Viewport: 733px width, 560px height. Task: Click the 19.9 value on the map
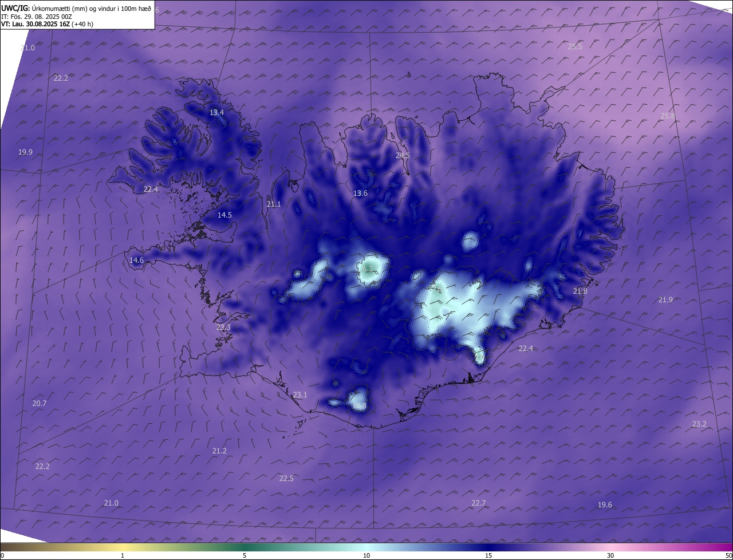click(x=25, y=152)
